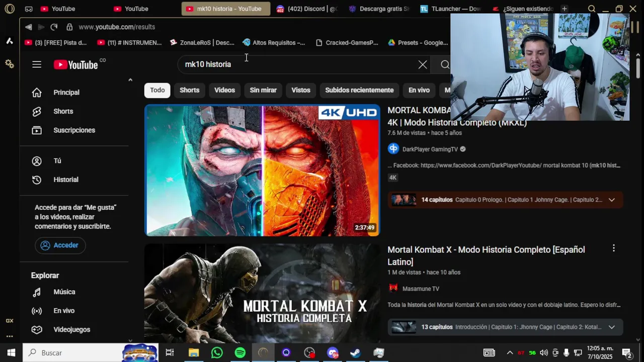The width and height of the screenshot is (644, 362).
Task: Select the Sin mirar filter chip
Action: tap(263, 90)
